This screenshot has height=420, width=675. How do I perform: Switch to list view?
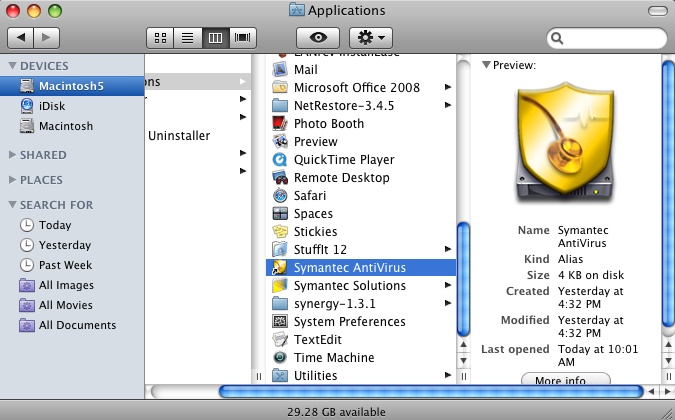188,38
